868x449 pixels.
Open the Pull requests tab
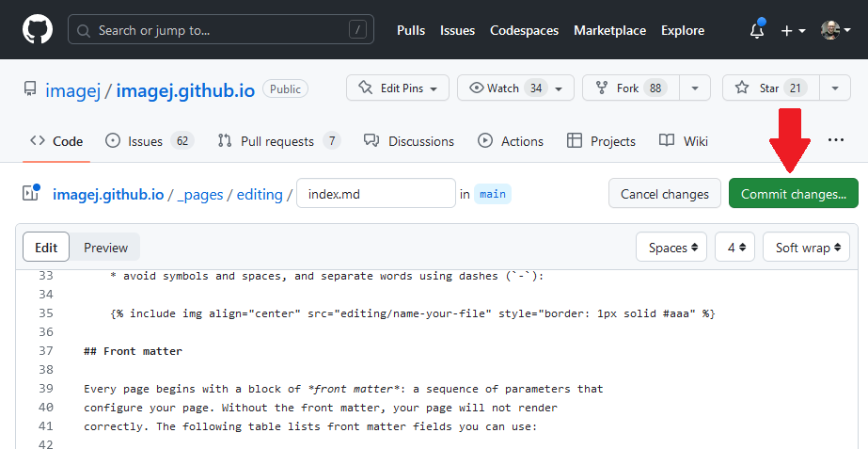(x=279, y=141)
